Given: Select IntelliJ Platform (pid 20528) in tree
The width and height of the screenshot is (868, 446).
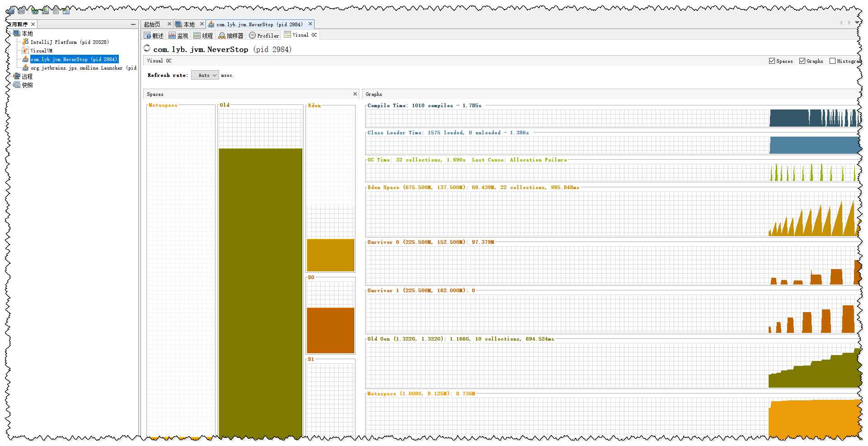Looking at the screenshot, I should pyautogui.click(x=70, y=42).
